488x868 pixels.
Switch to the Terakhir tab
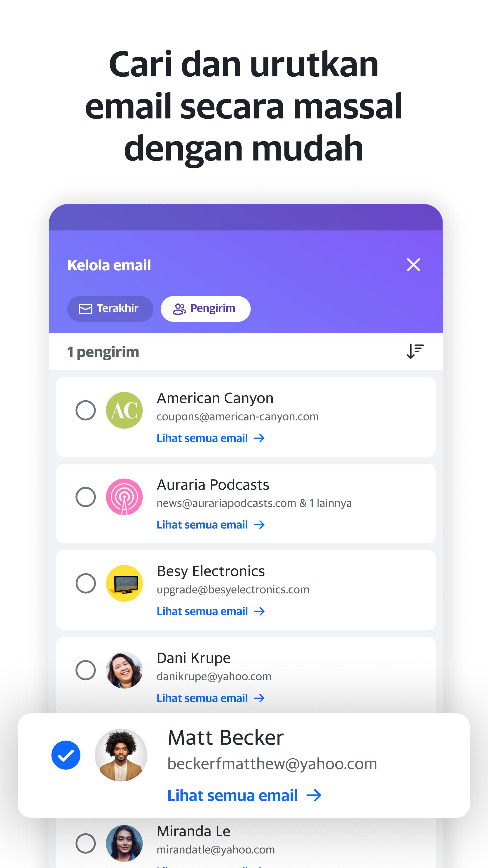110,309
